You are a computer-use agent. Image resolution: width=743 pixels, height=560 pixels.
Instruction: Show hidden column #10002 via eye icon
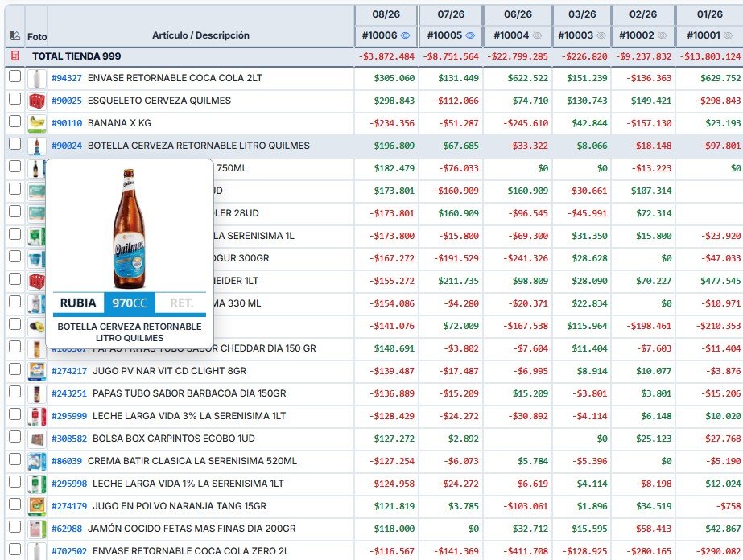[662, 35]
